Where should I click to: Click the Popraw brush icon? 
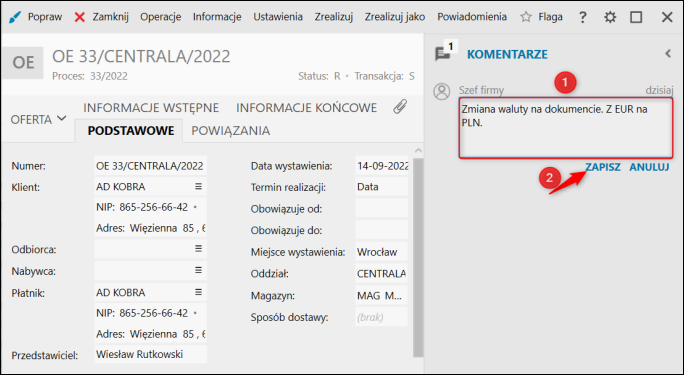click(14, 17)
